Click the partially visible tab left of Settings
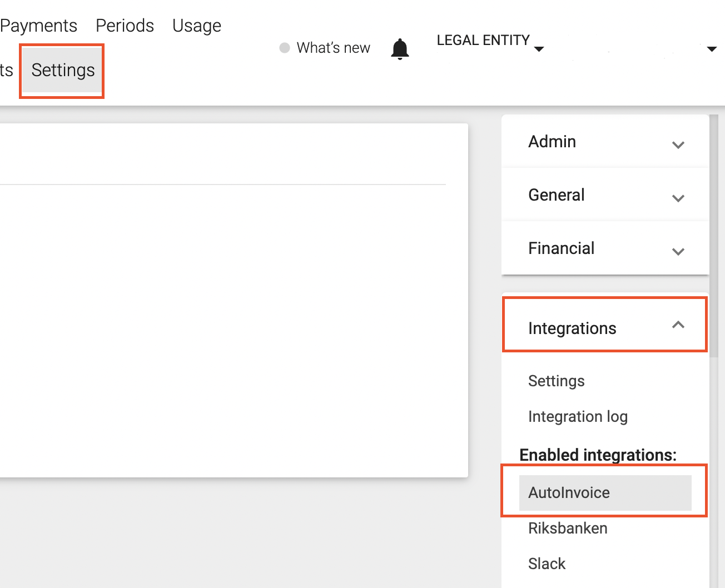 (x=6, y=71)
